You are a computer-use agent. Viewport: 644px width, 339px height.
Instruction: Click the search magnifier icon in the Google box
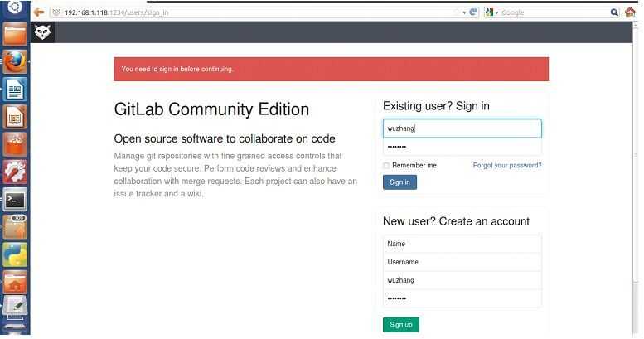(614, 12)
